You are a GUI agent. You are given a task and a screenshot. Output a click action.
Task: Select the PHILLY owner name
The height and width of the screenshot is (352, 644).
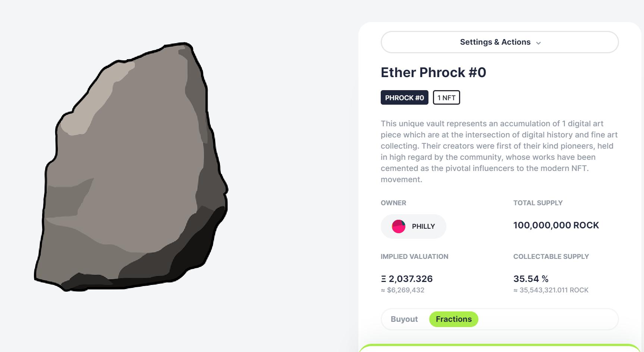pos(423,226)
